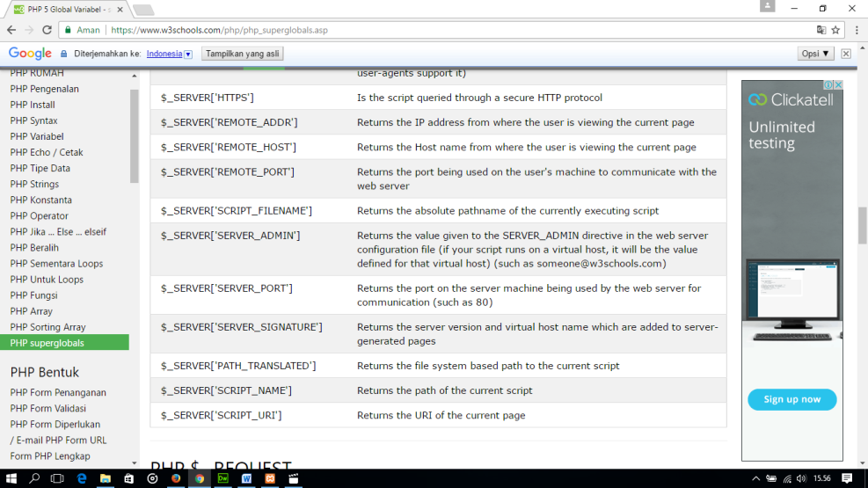Open the Chrome three-dot menu
The image size is (868, 488).
[855, 29]
